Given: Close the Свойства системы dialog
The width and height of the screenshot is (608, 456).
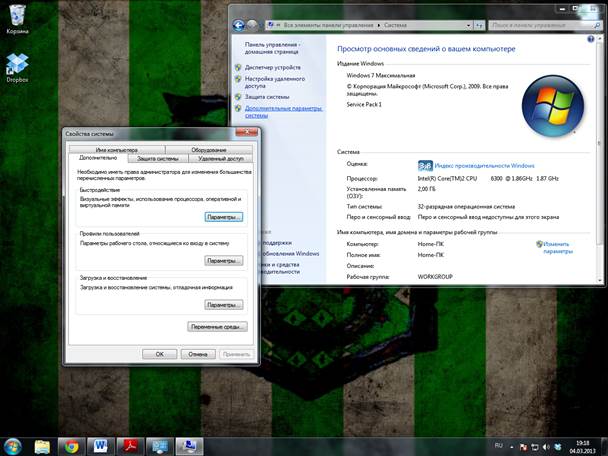Looking at the screenshot, I should [x=247, y=132].
